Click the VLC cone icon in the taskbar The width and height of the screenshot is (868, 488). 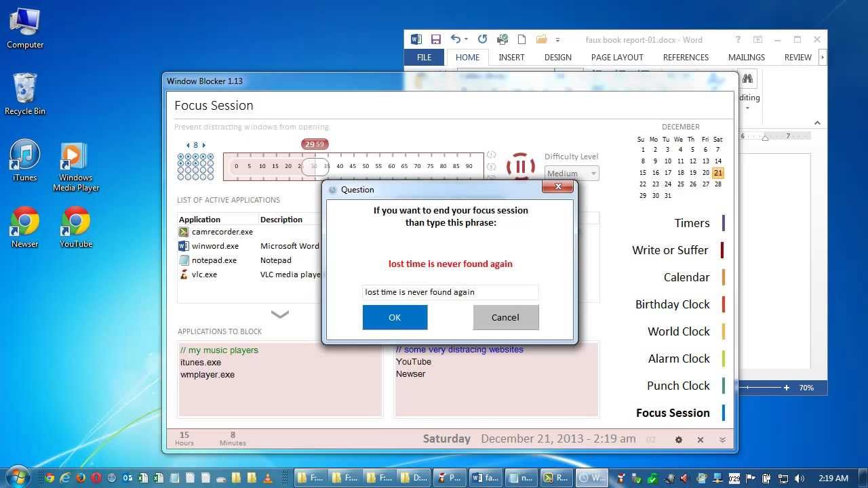coord(268,478)
